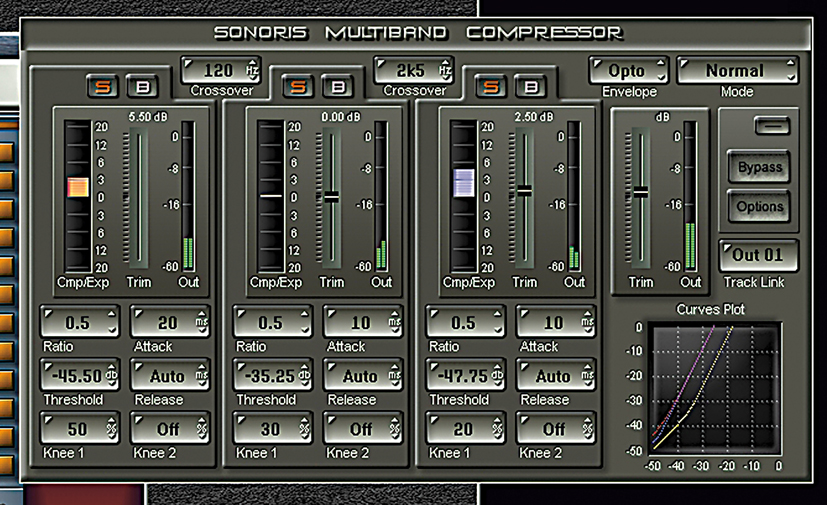Bypass the low band with its B button
The image size is (827, 505).
pos(142,87)
